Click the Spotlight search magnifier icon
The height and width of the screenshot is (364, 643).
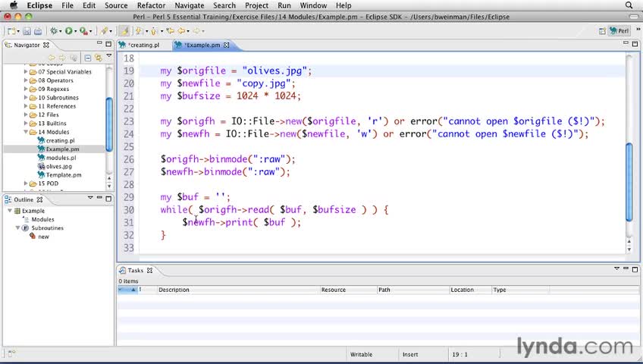[629, 5]
